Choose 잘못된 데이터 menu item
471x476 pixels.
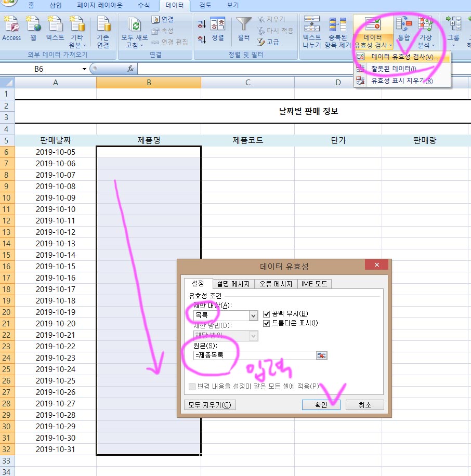402,69
